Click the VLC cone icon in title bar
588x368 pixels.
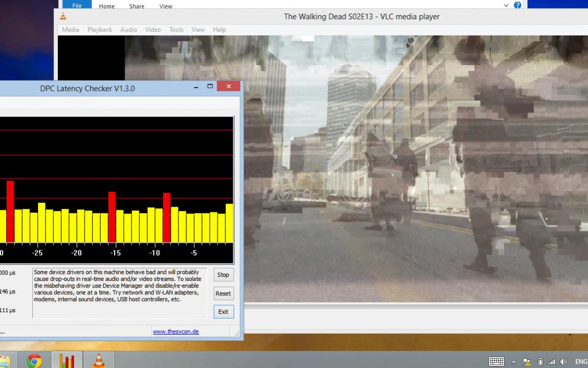pos(63,17)
